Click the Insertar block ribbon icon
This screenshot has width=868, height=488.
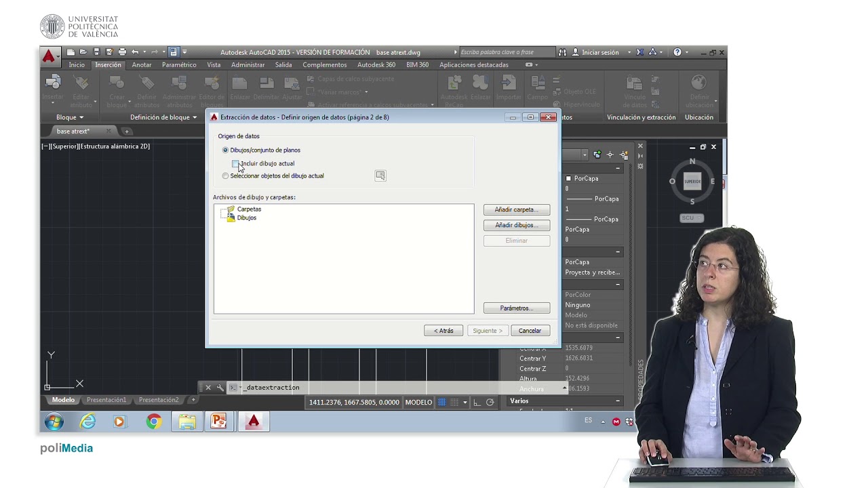(53, 83)
